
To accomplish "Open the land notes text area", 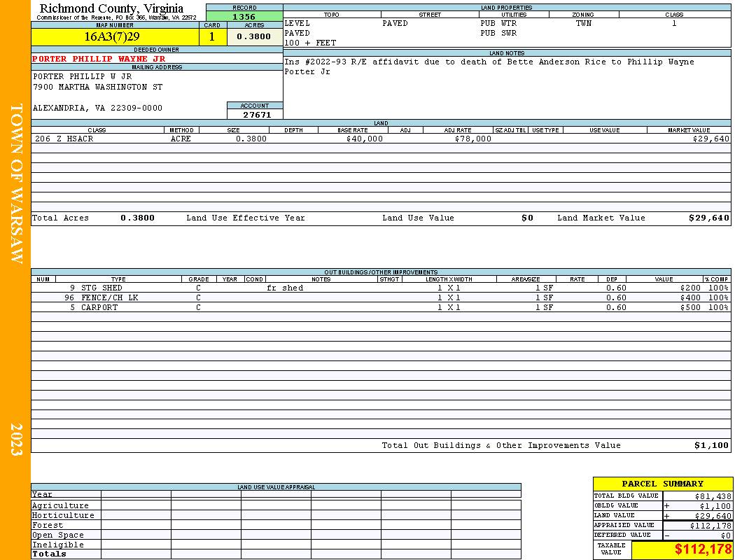I will (507, 87).
